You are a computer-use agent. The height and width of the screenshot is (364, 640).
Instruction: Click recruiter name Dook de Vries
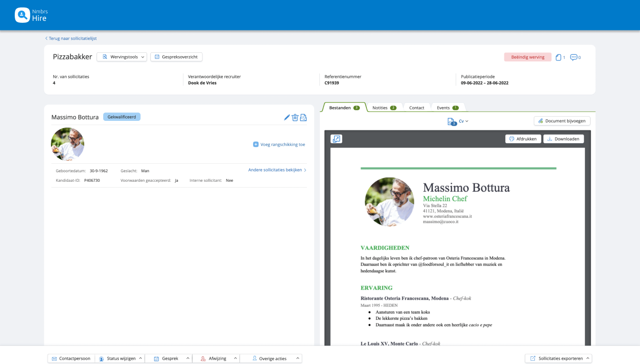202,83
